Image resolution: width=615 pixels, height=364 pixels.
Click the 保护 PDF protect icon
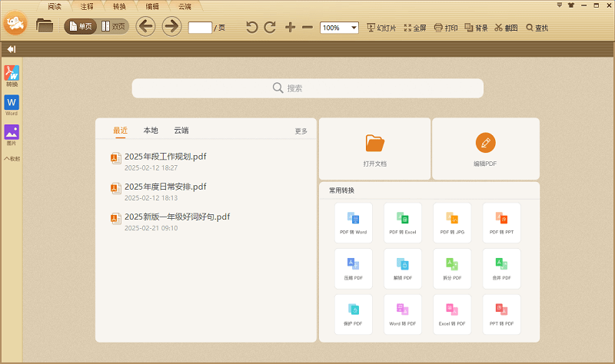[x=354, y=313]
